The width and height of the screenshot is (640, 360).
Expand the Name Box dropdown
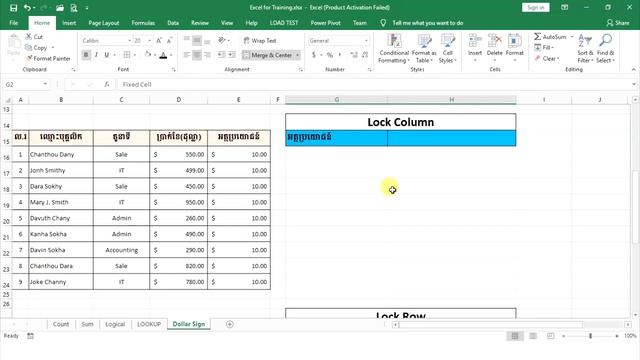pos(45,84)
